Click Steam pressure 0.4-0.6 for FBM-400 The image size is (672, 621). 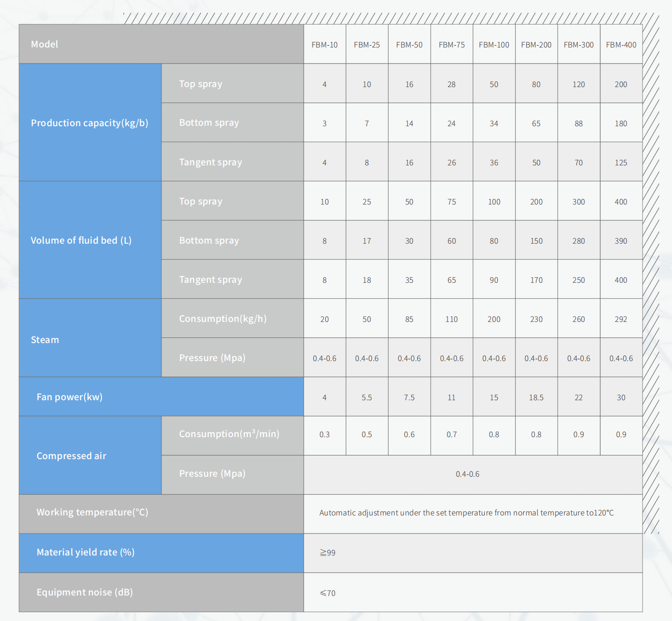coord(621,358)
